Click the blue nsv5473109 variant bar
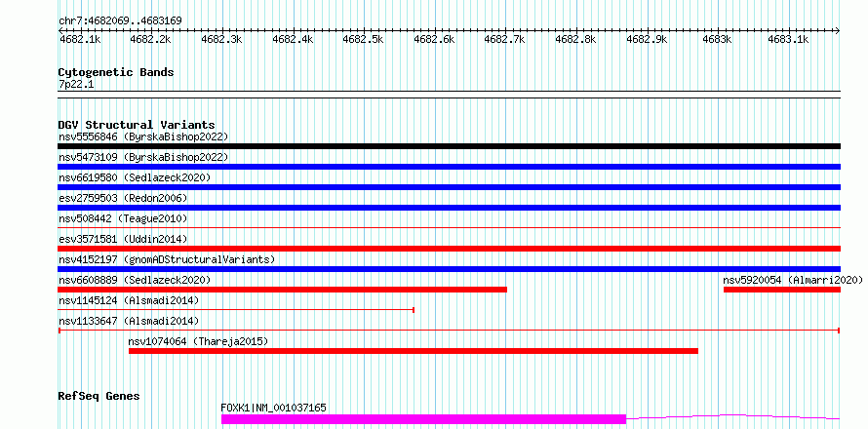This screenshot has width=868, height=429. click(x=449, y=167)
